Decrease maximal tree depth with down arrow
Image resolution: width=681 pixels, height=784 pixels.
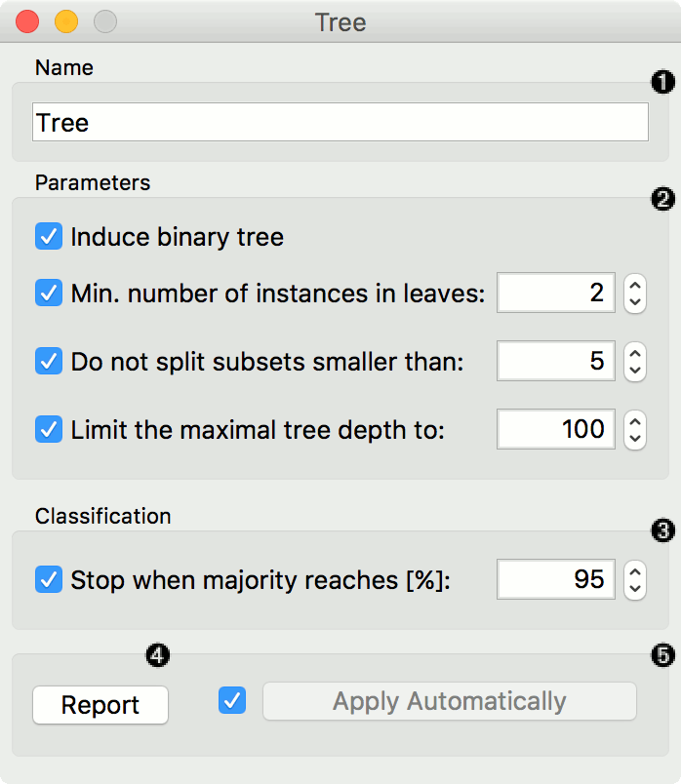click(635, 438)
